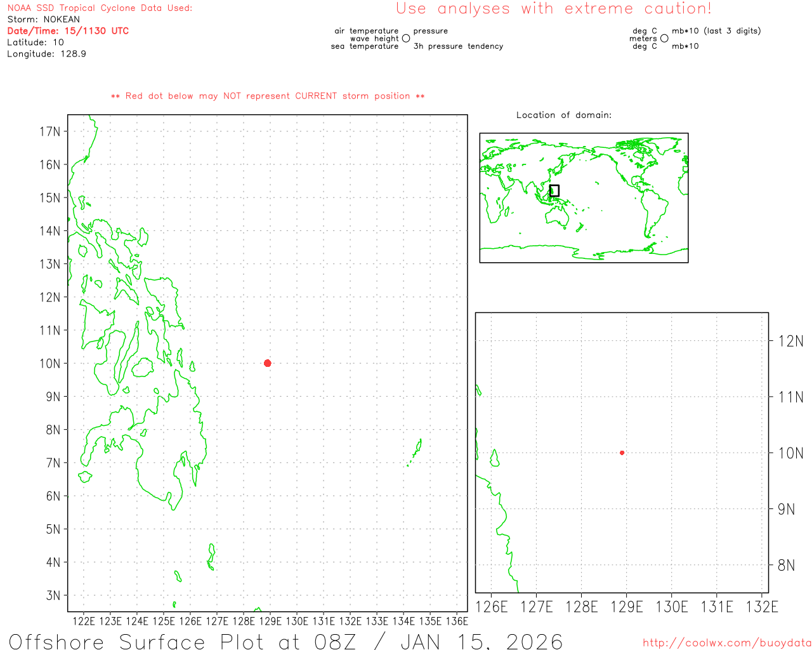The height and width of the screenshot is (650, 812).
Task: Click the station model circle beside wave height
Action: [406, 39]
